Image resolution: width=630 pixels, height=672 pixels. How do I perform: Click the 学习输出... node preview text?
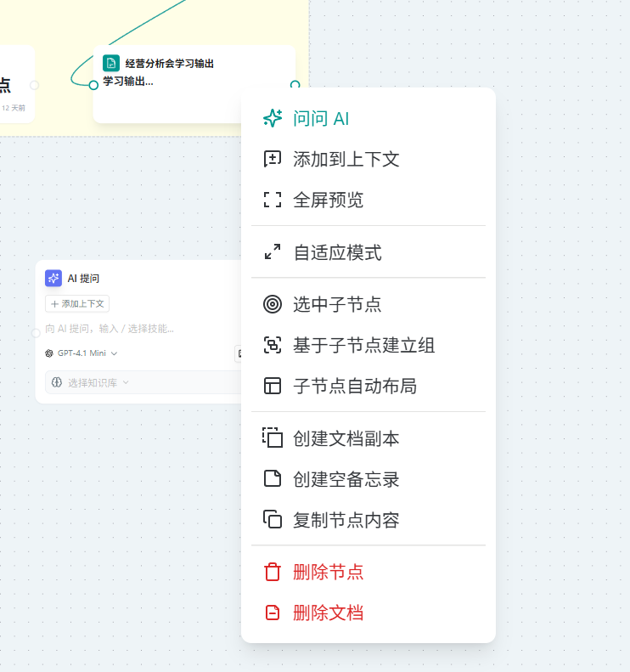coord(128,81)
